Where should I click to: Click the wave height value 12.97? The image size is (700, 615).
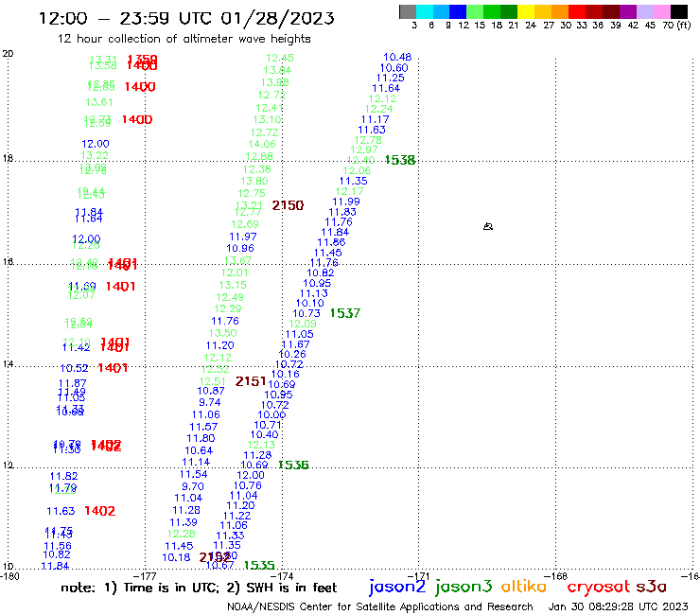[364, 150]
